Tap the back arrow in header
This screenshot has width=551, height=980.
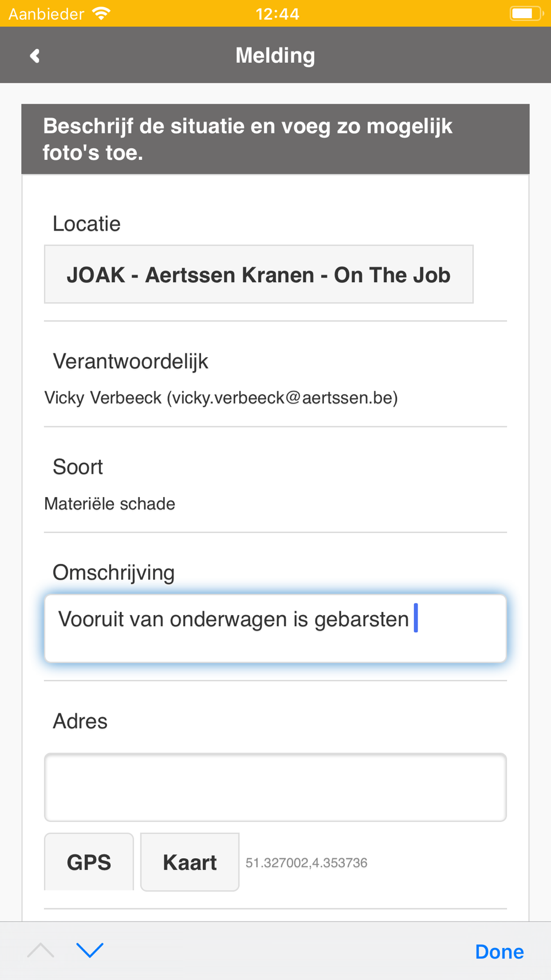(x=35, y=56)
